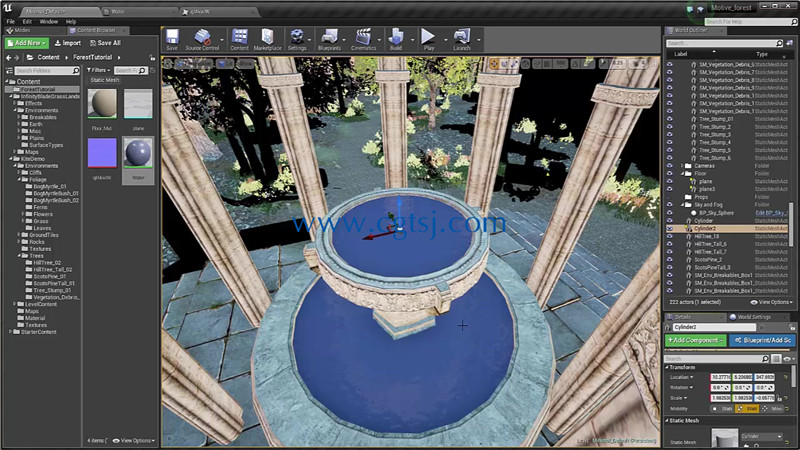Image resolution: width=800 pixels, height=450 pixels.
Task: Open the Location type dropdown arrow
Action: (692, 377)
